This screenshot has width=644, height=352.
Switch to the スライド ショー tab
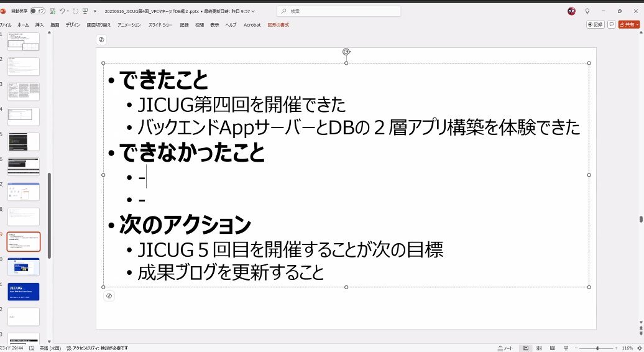(160, 25)
